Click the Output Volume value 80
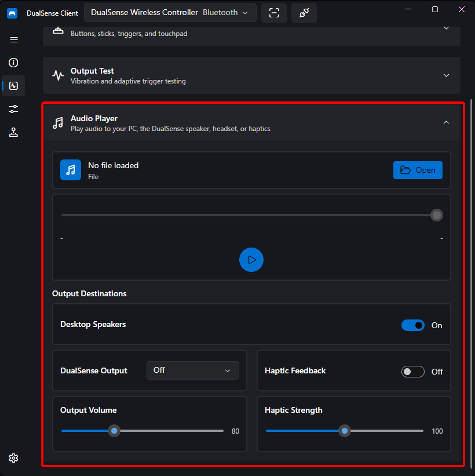Screen dimensions: 475x476 pos(235,431)
